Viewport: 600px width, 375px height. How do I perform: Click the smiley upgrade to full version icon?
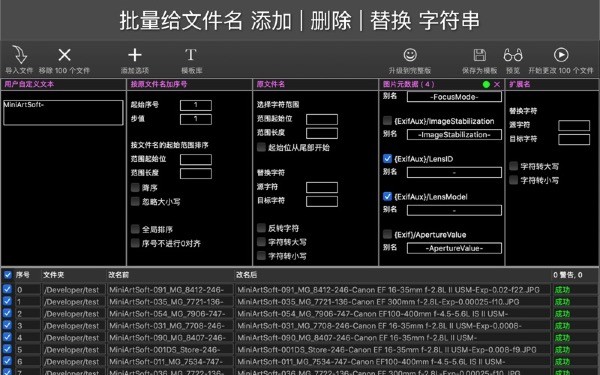(410, 55)
